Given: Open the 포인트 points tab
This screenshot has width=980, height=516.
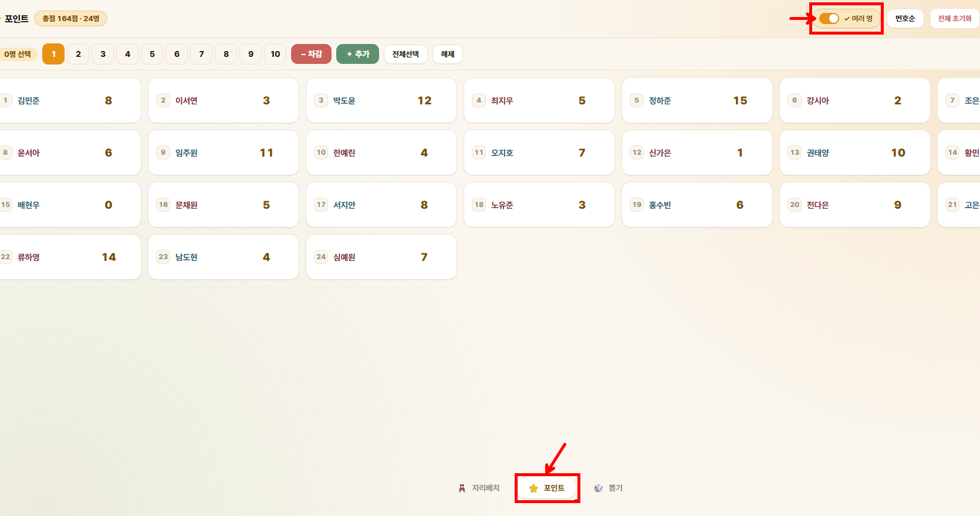Looking at the screenshot, I should click(x=547, y=488).
